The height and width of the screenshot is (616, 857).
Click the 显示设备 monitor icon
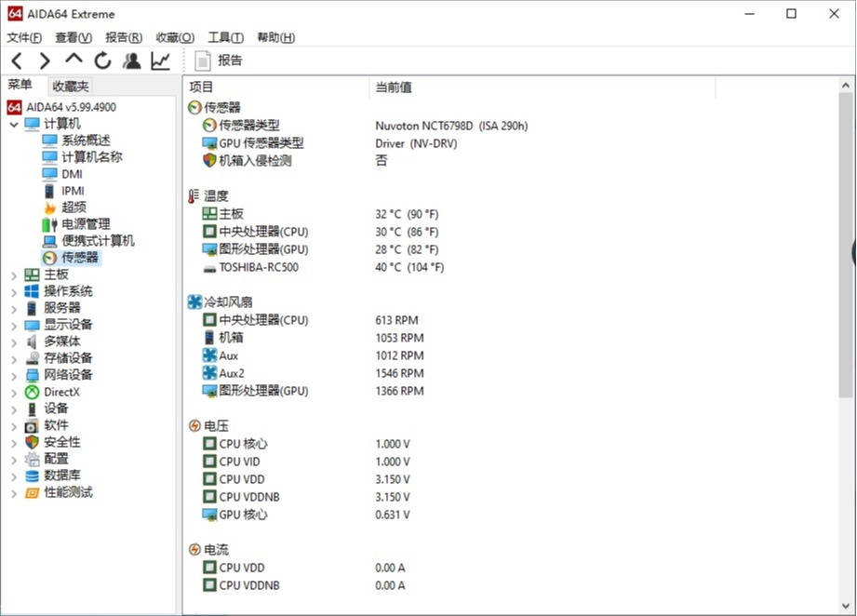tap(33, 326)
